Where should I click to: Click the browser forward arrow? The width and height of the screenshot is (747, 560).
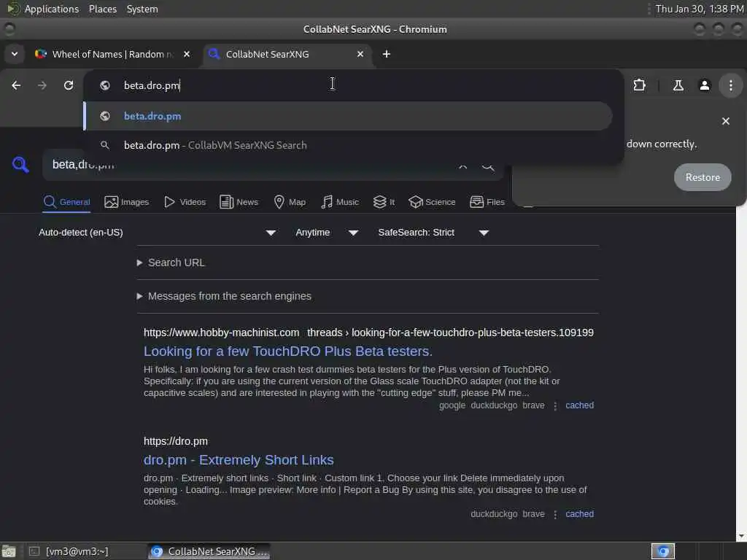click(x=42, y=85)
